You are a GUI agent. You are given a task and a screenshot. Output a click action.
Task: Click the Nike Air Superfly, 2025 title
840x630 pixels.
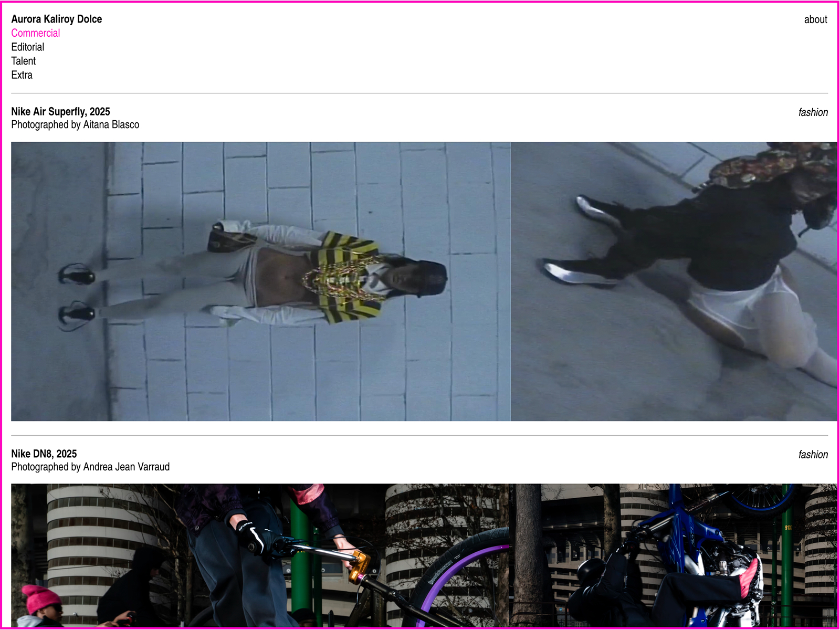tap(61, 111)
